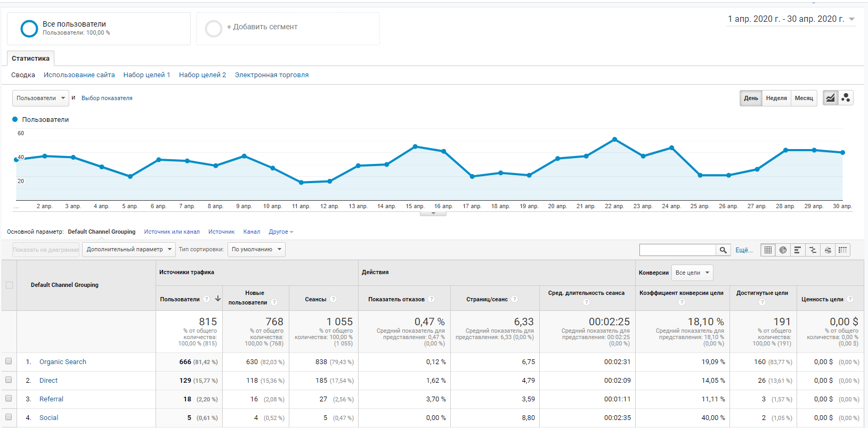Toggle the select-all checkbox in table header
The image size is (868, 428).
tap(9, 285)
